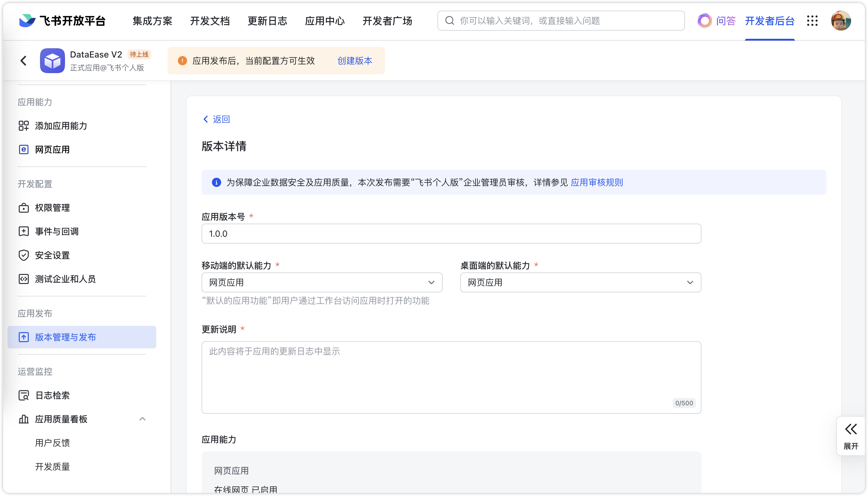Open the 开发文档 menu
Viewport: 868px width, 496px height.
(210, 21)
